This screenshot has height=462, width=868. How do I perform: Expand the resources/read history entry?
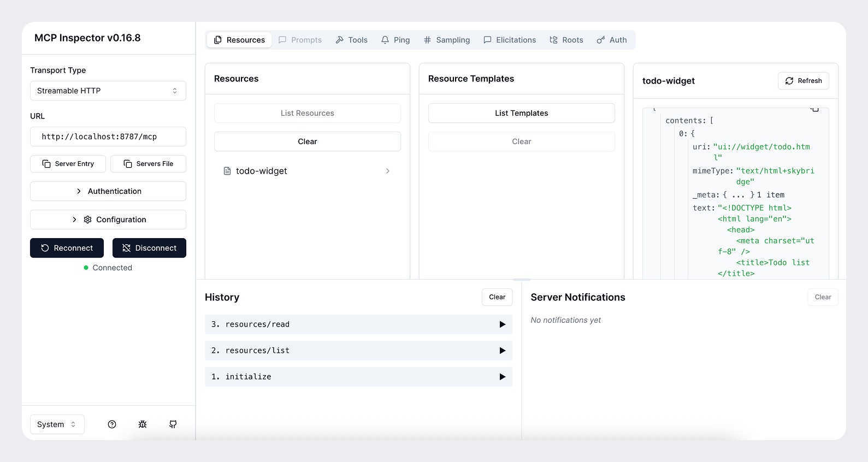358,324
